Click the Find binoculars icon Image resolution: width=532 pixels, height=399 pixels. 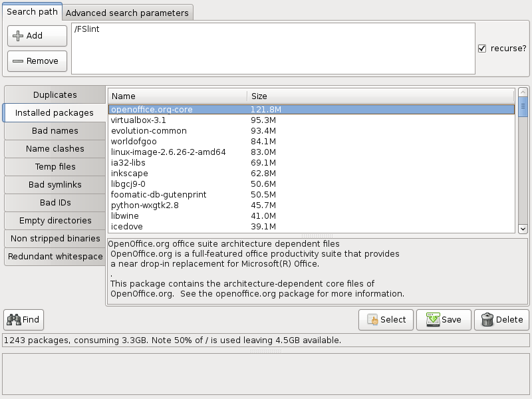click(x=13, y=320)
